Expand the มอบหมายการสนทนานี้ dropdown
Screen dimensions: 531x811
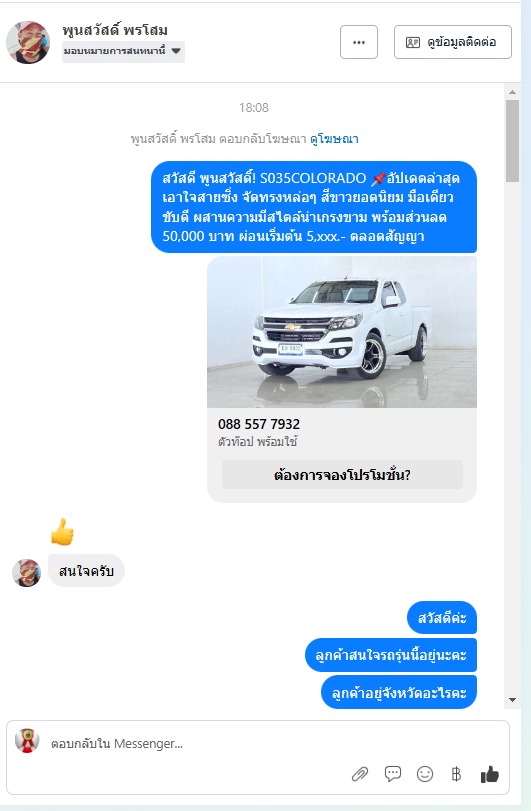[123, 51]
